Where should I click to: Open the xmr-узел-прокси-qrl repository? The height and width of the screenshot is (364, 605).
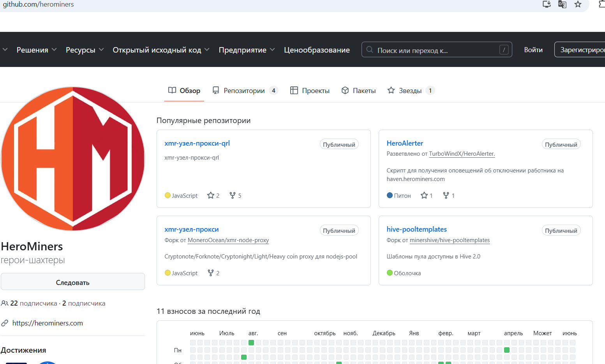(x=197, y=143)
